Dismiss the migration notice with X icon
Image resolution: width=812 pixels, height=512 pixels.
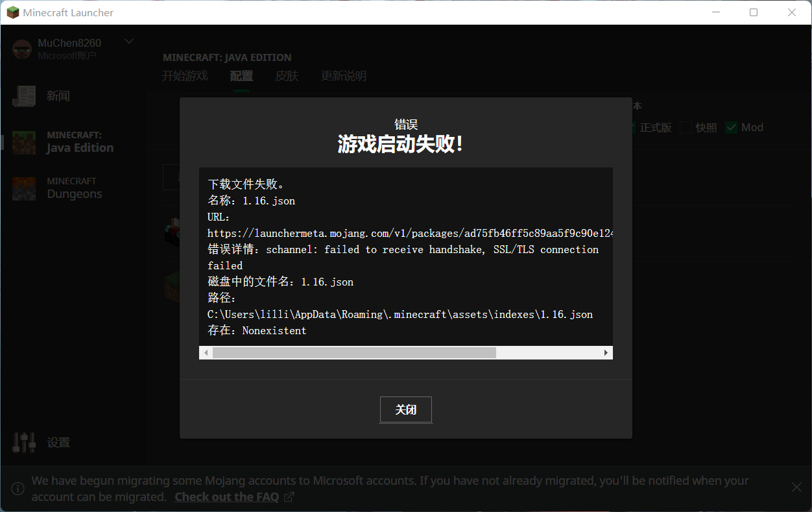(797, 487)
